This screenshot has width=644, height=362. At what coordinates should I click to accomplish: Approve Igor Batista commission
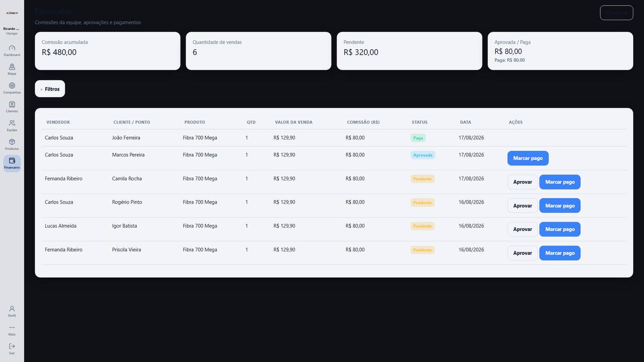point(522,229)
